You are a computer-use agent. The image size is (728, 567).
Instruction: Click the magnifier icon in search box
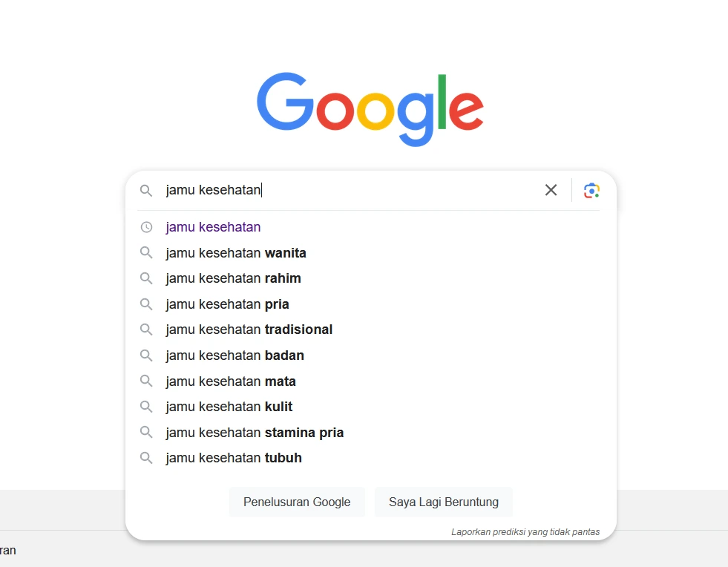146,191
